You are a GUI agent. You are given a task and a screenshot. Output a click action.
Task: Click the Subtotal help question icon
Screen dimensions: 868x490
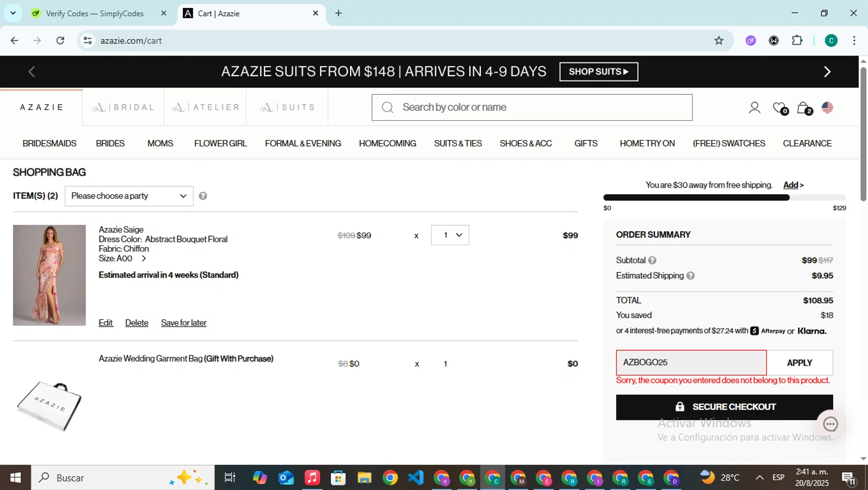tap(652, 260)
